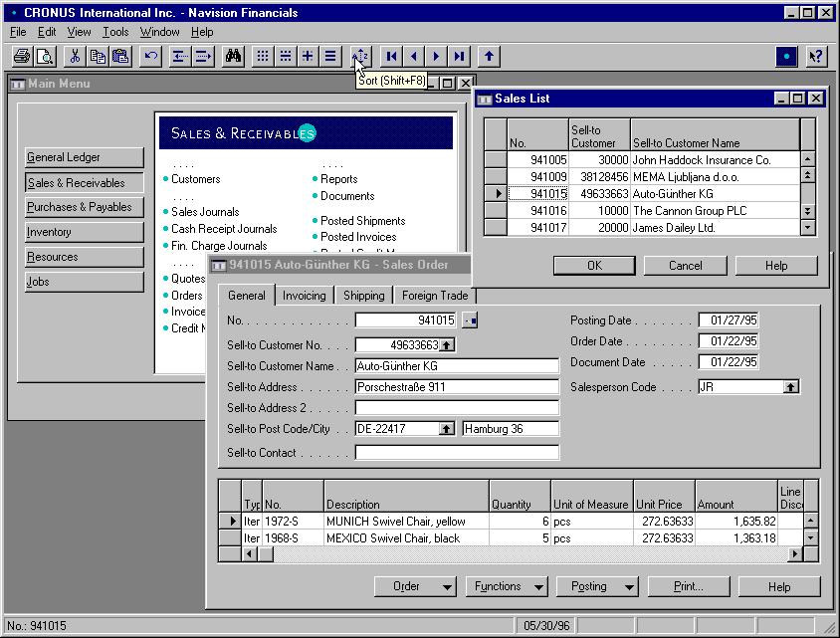
Task: Switch to the Invoicing tab
Action: pos(305,296)
